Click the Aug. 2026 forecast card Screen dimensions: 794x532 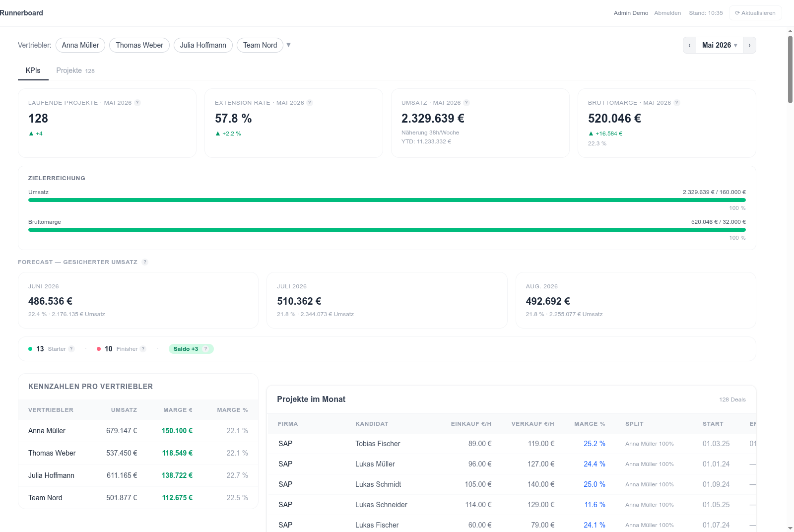tap(636, 300)
